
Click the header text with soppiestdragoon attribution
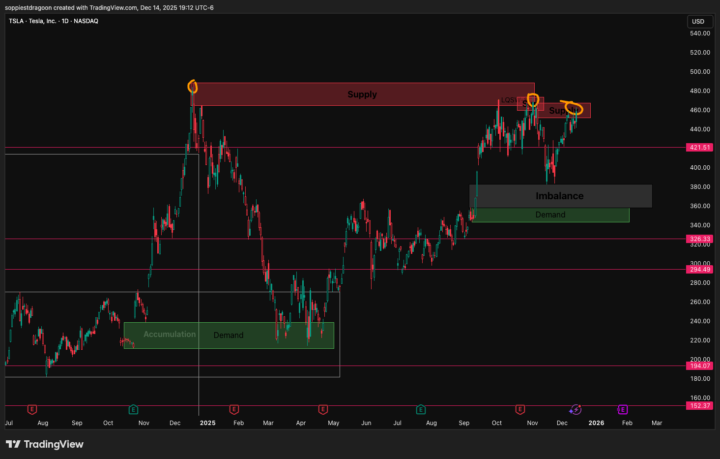pos(109,8)
